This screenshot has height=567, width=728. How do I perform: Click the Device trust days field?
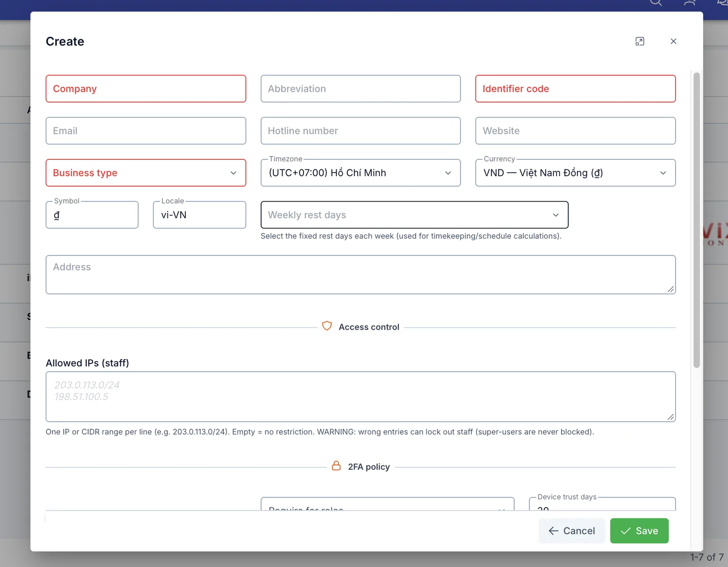tap(602, 504)
